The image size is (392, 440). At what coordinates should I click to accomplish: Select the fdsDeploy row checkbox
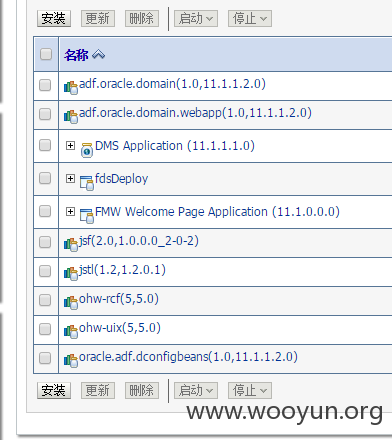[45, 178]
